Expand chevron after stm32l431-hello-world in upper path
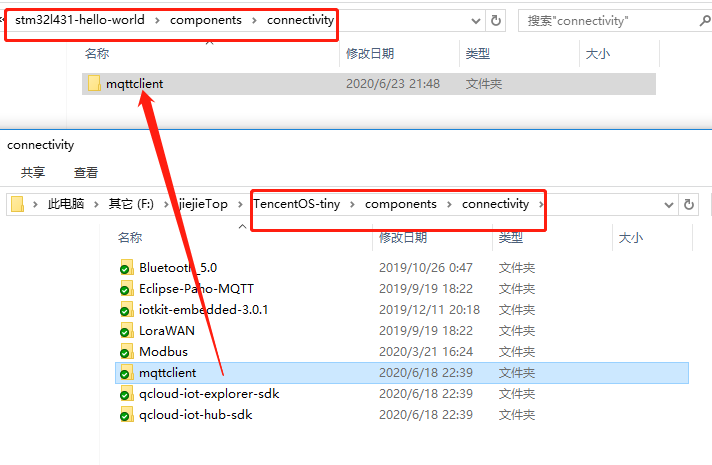Image resolution: width=712 pixels, height=465 pixels. (x=157, y=20)
